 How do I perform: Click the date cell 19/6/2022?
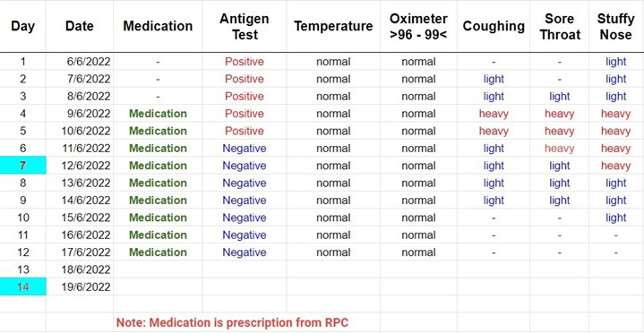point(80,286)
